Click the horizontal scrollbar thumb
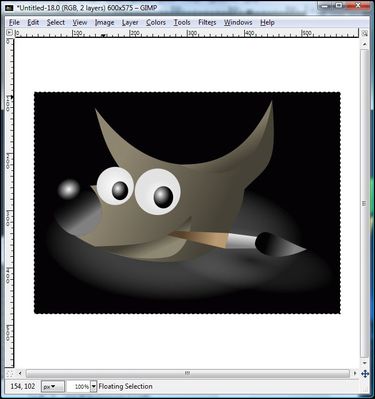The width and height of the screenshot is (375, 399). (188, 373)
